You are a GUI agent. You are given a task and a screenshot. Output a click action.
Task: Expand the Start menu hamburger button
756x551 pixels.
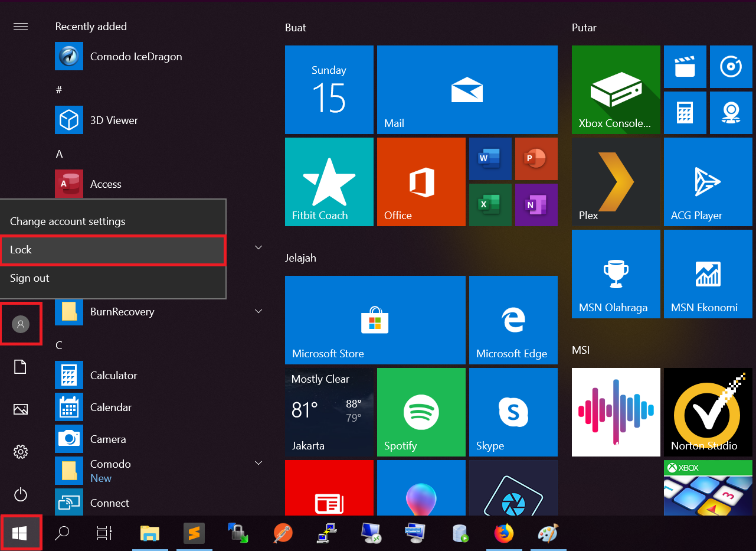21,27
